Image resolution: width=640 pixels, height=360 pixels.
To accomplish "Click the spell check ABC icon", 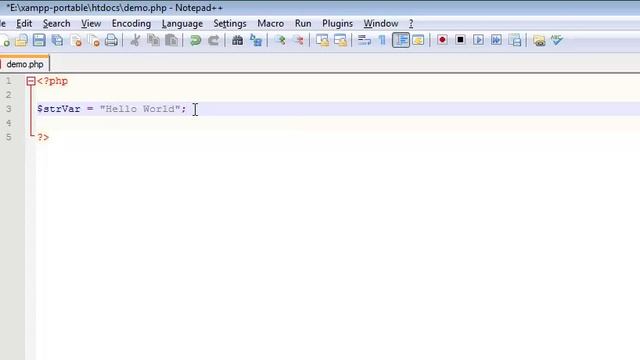I will (x=557, y=40).
